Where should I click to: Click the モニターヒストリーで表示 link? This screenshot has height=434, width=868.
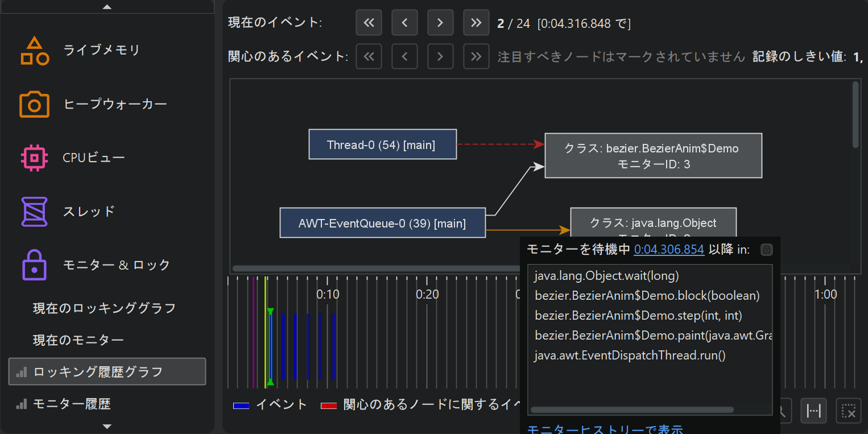[x=605, y=429]
